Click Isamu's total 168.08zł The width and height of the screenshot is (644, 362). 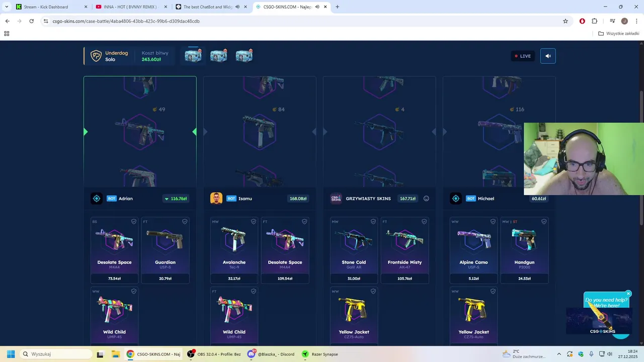(x=298, y=199)
